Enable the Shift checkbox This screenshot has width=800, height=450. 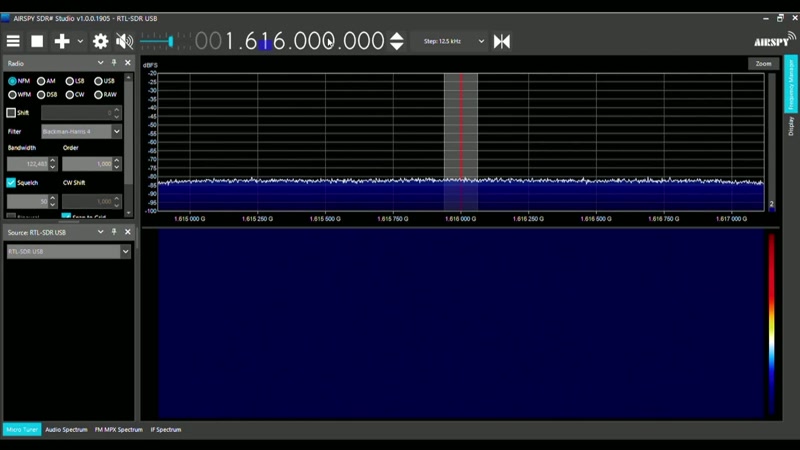pyautogui.click(x=11, y=113)
